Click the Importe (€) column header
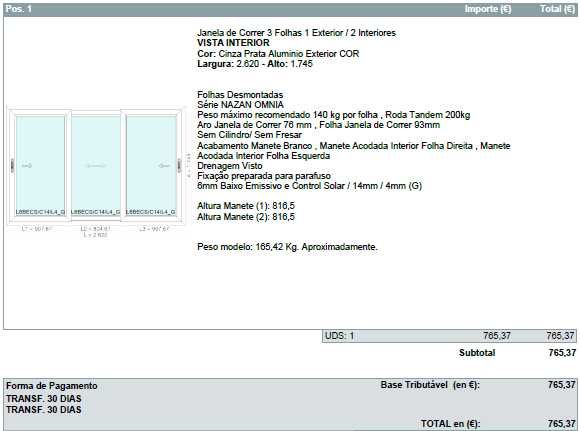The height and width of the screenshot is (431, 580). pyautogui.click(x=488, y=9)
